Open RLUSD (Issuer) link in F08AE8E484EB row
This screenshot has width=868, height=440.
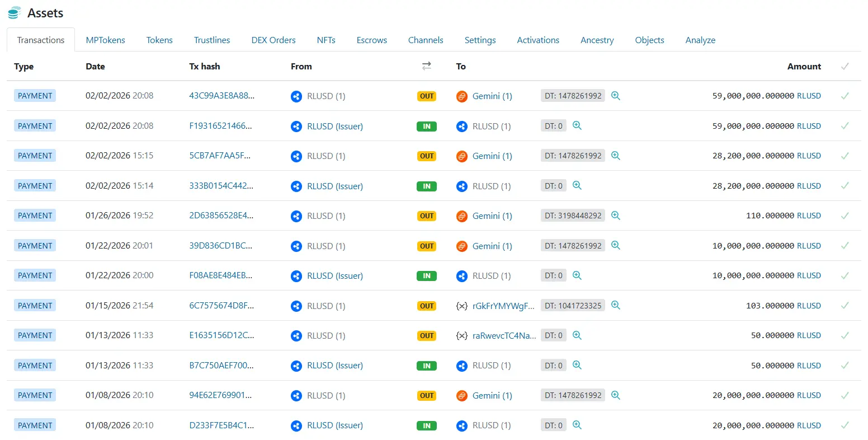(x=335, y=275)
